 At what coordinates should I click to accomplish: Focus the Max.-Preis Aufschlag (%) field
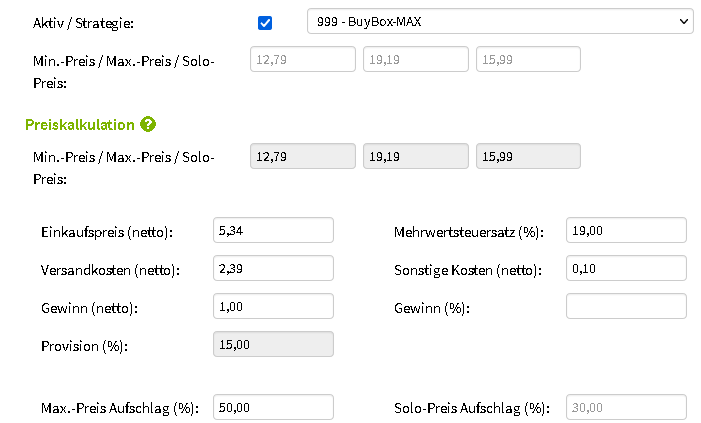(273, 407)
